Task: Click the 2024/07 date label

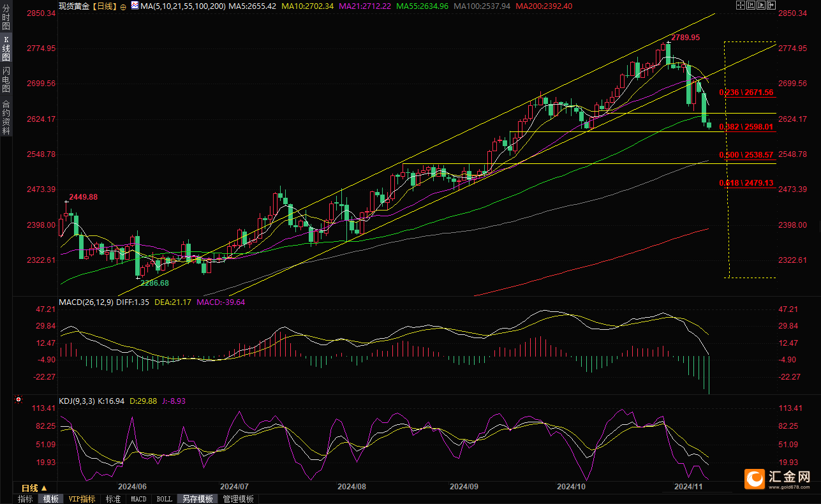Action: point(235,486)
